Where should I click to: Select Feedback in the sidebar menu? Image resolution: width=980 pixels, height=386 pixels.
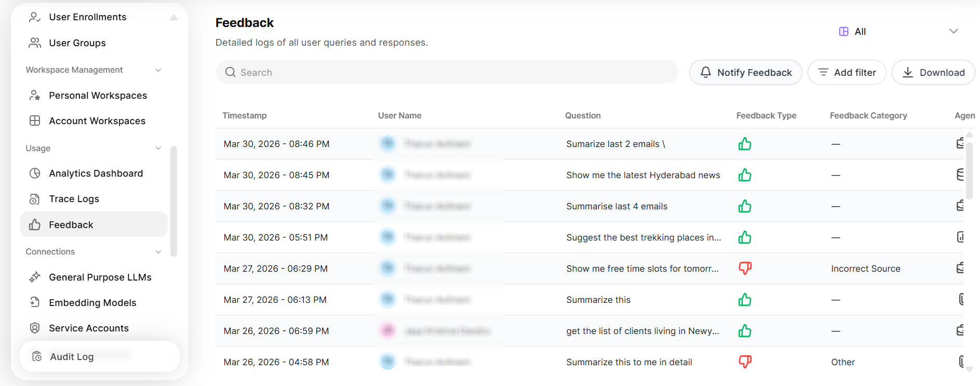click(71, 225)
